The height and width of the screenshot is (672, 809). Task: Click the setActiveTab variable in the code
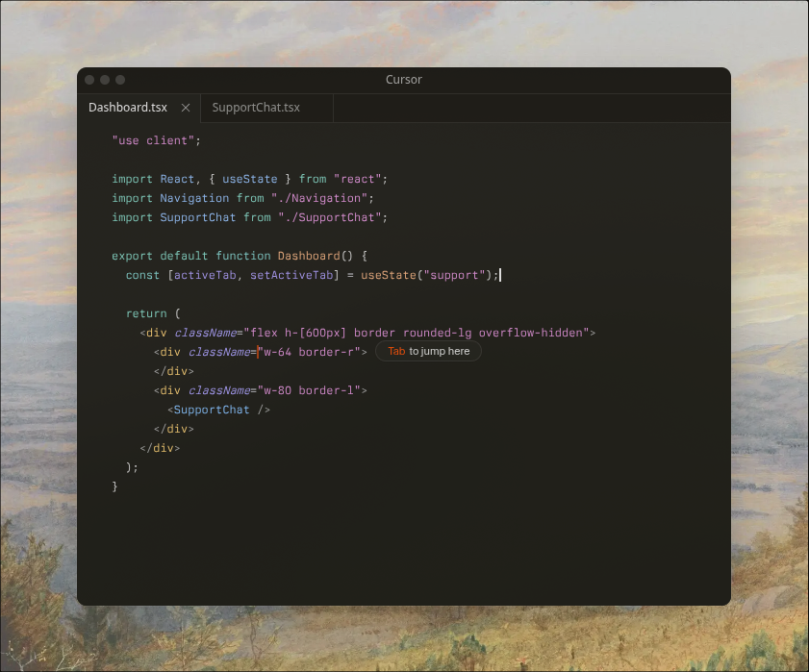pyautogui.click(x=291, y=275)
